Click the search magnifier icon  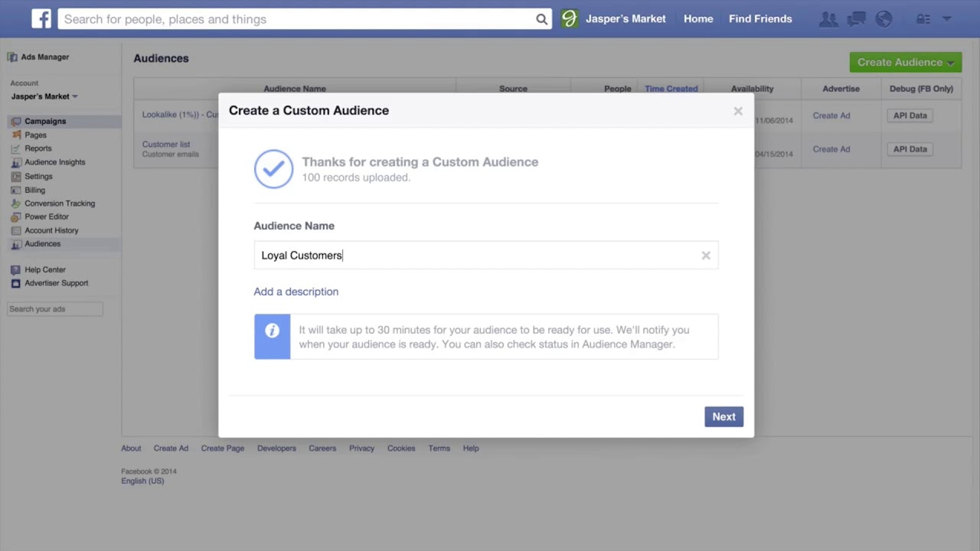541,19
